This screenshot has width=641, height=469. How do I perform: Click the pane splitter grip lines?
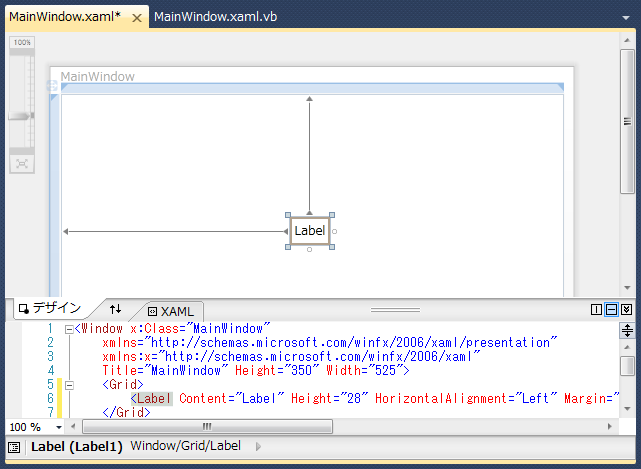395,310
